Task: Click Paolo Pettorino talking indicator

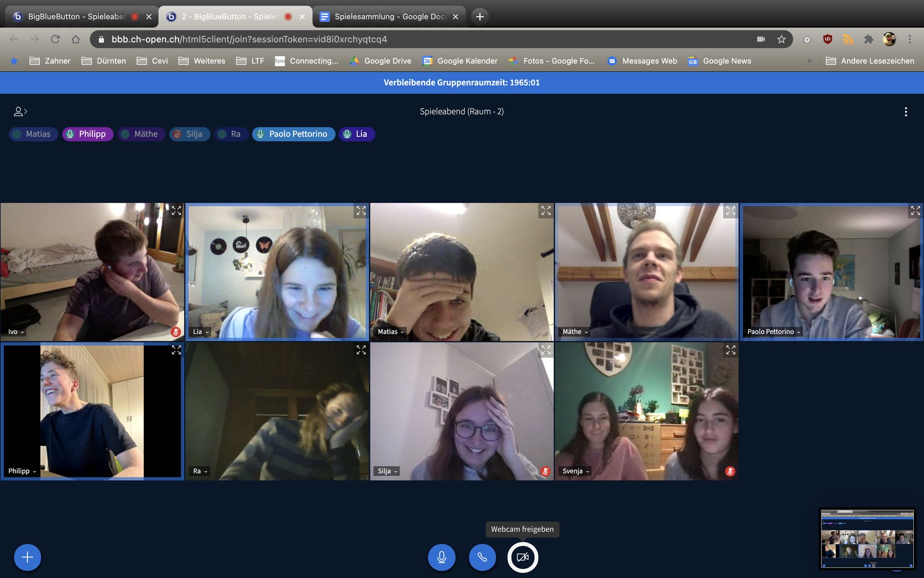Action: [293, 134]
